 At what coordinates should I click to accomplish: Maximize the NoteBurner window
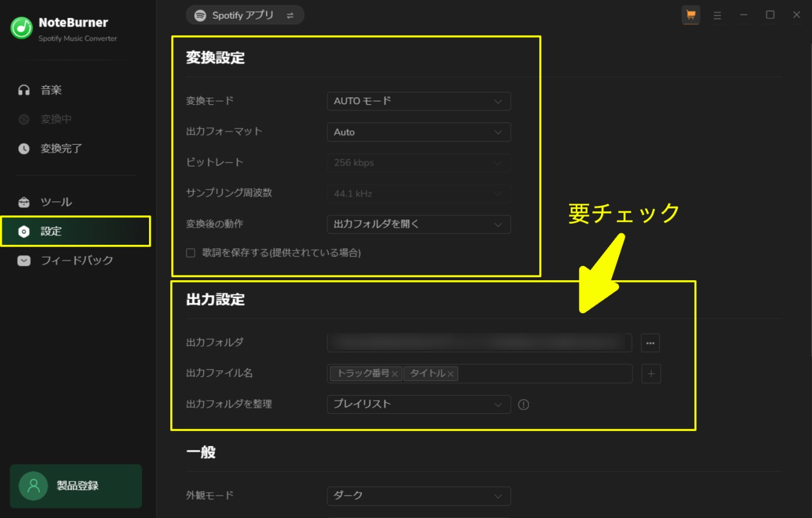click(x=770, y=15)
